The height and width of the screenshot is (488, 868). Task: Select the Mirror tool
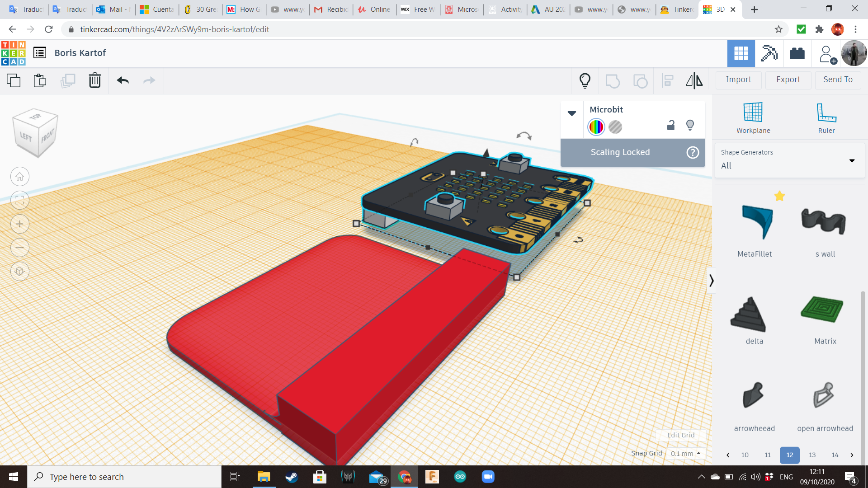tap(694, 80)
